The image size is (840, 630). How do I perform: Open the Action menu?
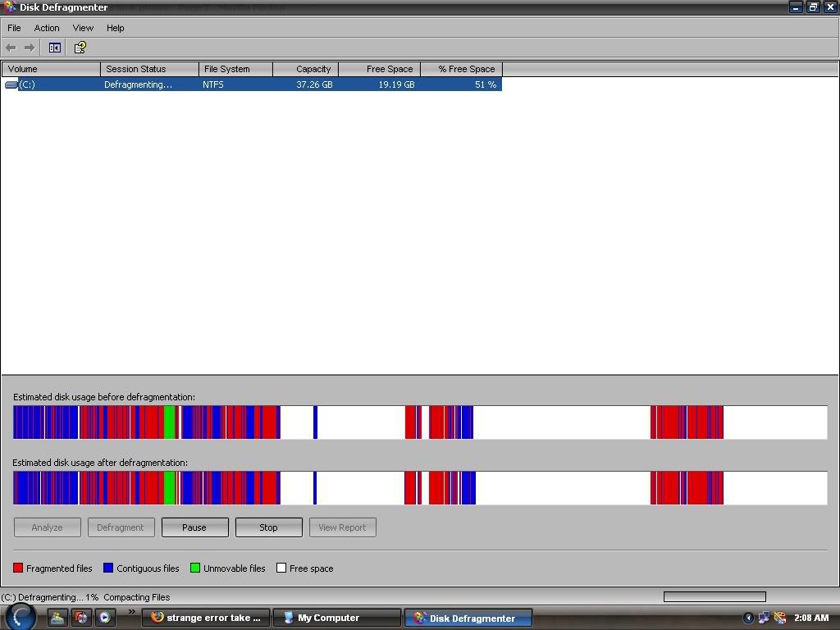(47, 28)
